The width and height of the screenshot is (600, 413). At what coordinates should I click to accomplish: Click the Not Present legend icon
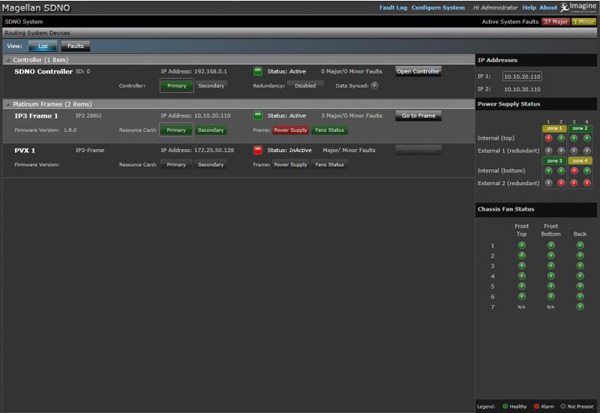(563, 406)
